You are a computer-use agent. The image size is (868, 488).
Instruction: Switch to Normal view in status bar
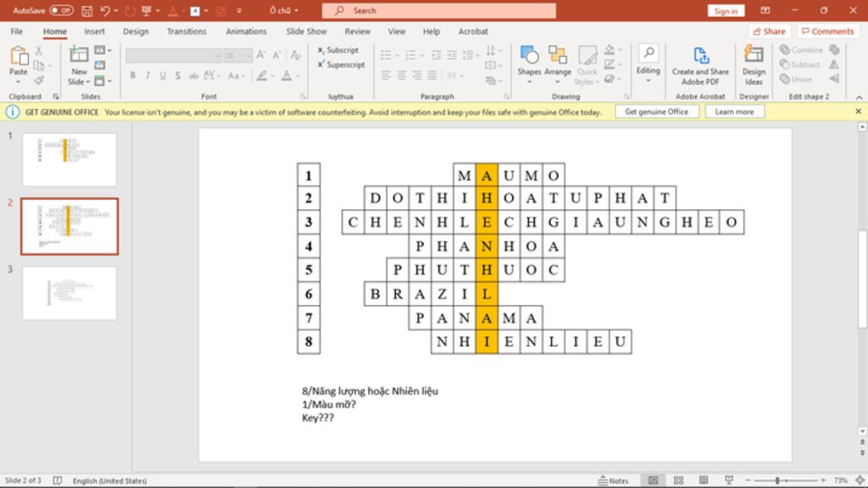point(654,480)
